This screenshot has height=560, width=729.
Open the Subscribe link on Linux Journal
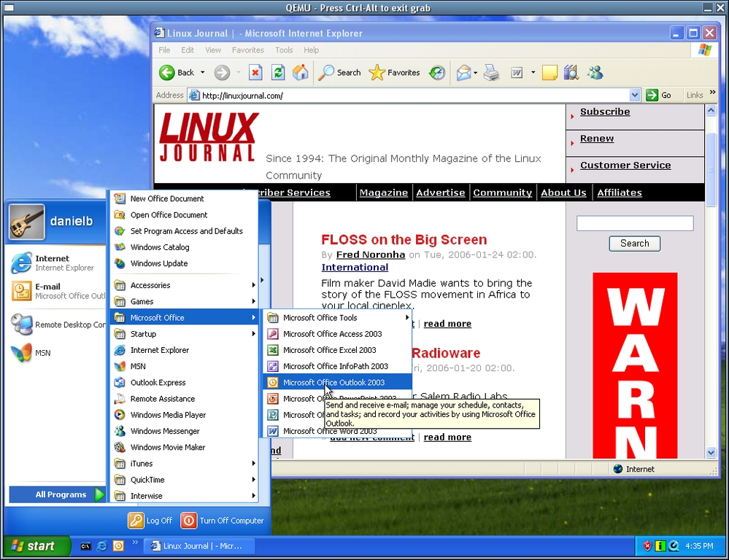tap(604, 112)
